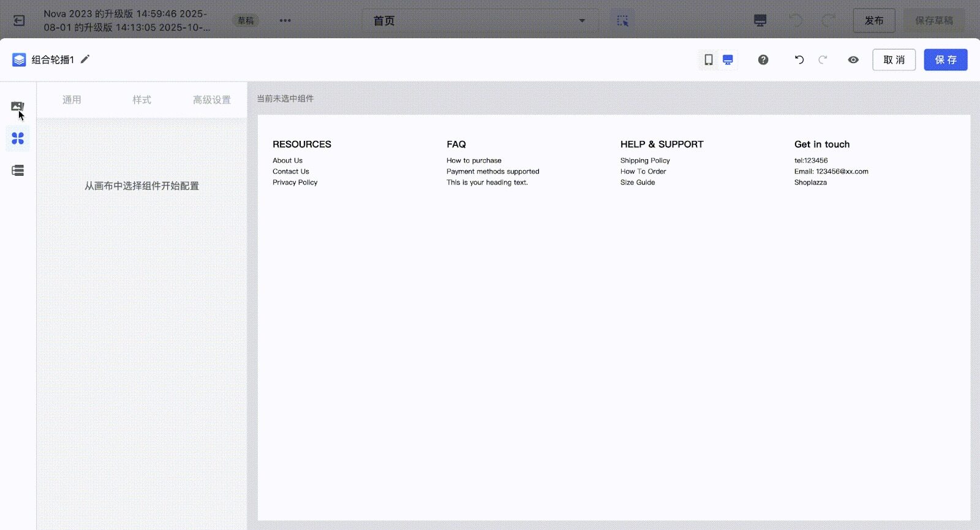Click the Privacy Policy footer link

click(295, 183)
